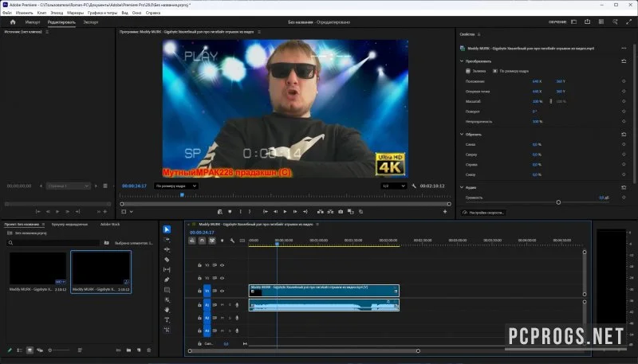Open the Adobe Stock tab
638x364 pixels.
point(110,225)
